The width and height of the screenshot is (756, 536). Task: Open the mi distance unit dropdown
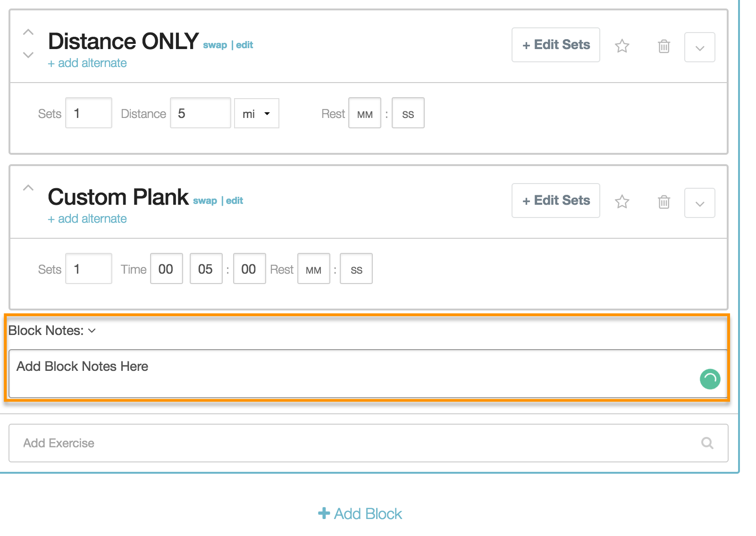pyautogui.click(x=257, y=113)
